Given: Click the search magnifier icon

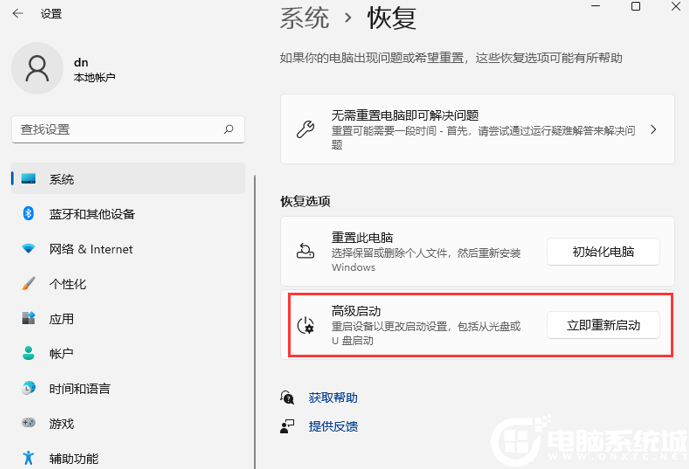Looking at the screenshot, I should pos(228,129).
